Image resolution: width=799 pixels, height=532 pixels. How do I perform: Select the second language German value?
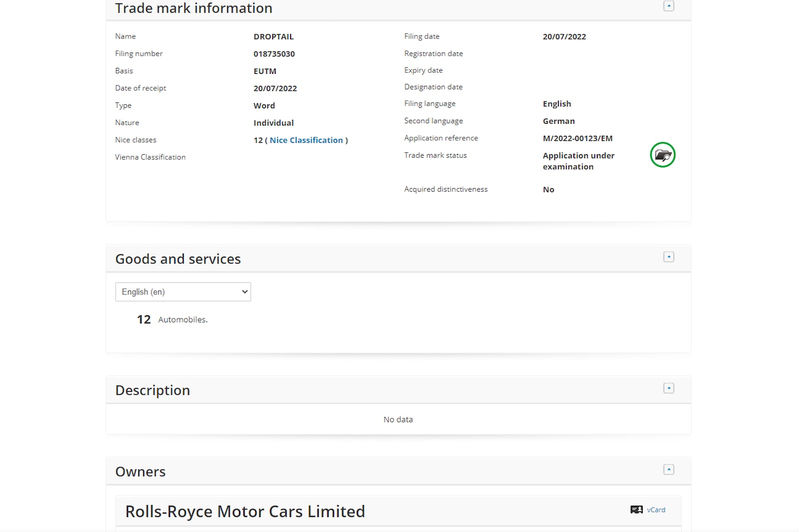coord(559,121)
